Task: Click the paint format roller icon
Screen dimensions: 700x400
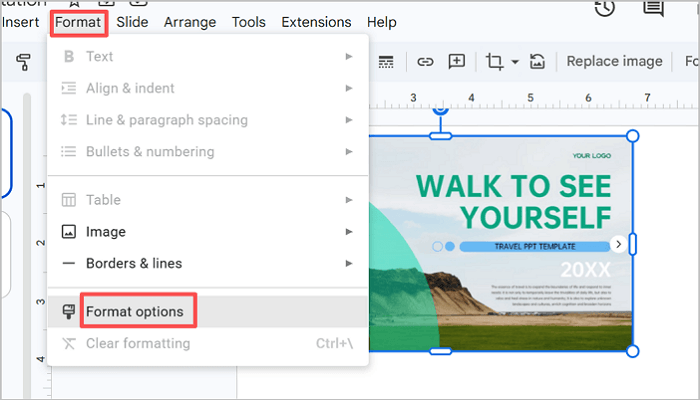Action: click(x=23, y=62)
